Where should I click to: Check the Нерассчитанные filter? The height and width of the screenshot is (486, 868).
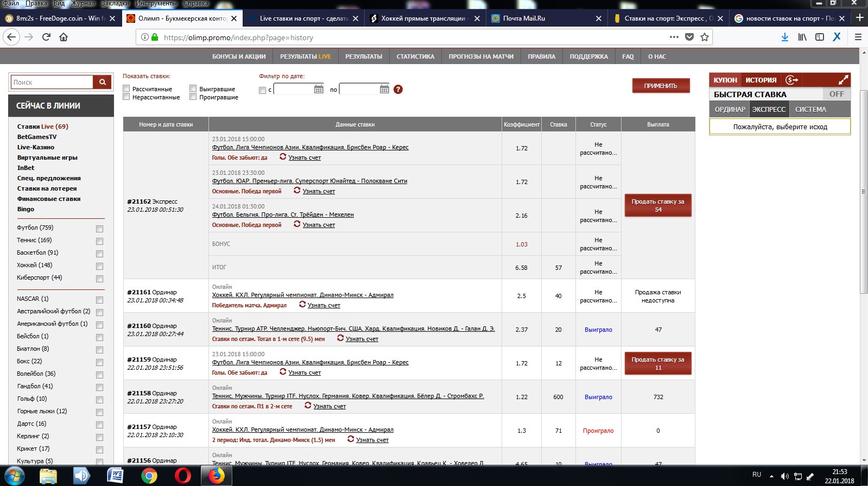coord(126,97)
